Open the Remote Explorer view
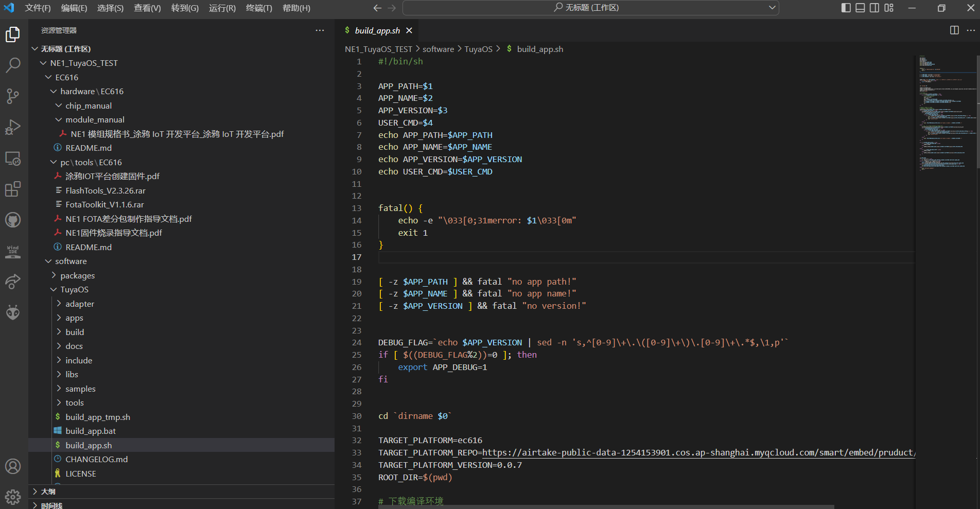Screen dimensions: 980x509 click(x=13, y=158)
